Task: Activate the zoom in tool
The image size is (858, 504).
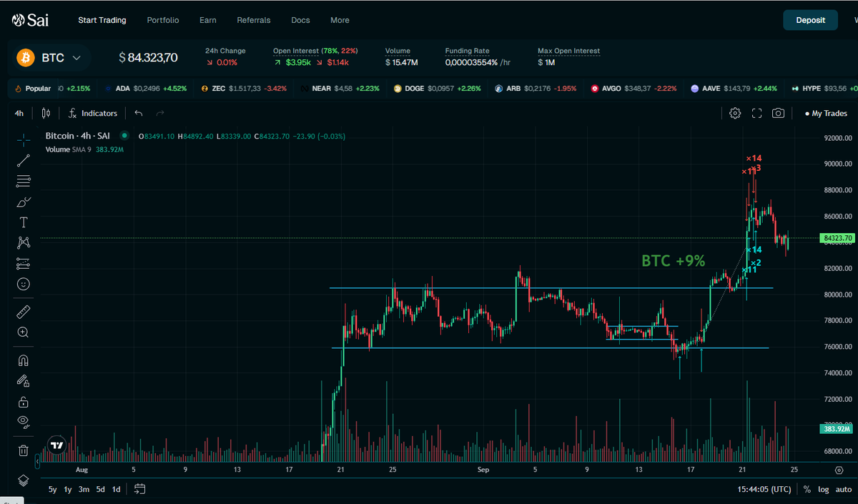Action: [x=24, y=332]
